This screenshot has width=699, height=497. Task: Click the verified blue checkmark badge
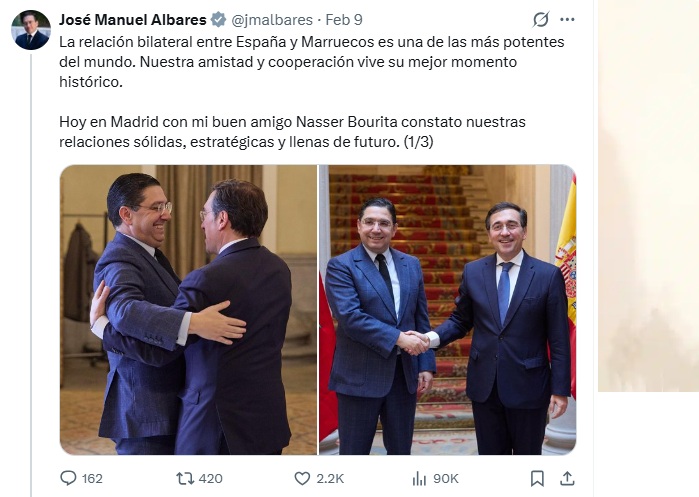(218, 20)
